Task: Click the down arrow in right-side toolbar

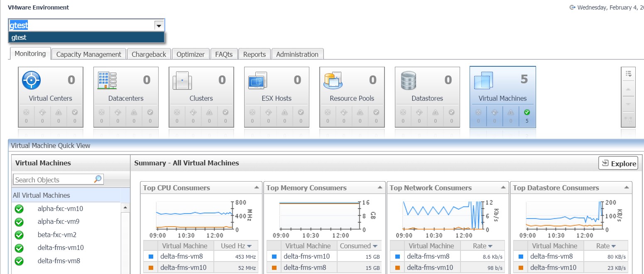Action: click(x=628, y=104)
